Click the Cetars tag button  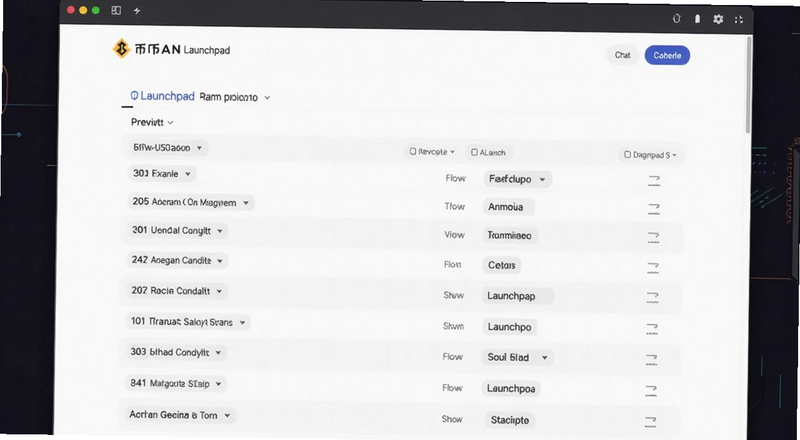click(502, 265)
